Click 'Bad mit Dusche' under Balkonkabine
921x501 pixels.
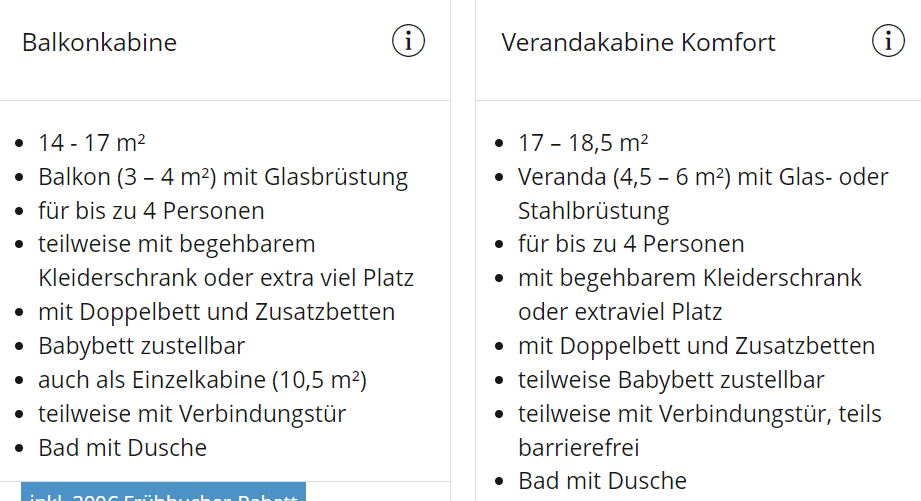122,448
